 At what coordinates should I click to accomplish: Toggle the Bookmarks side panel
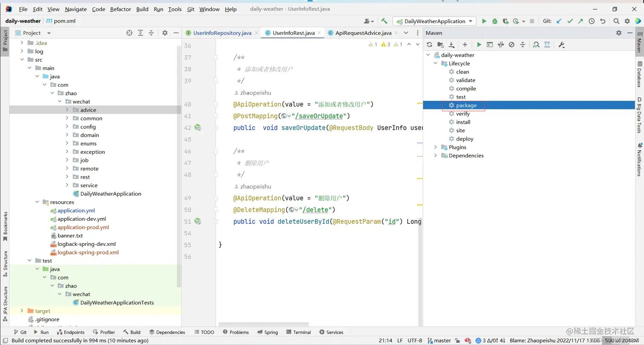(x=5, y=226)
